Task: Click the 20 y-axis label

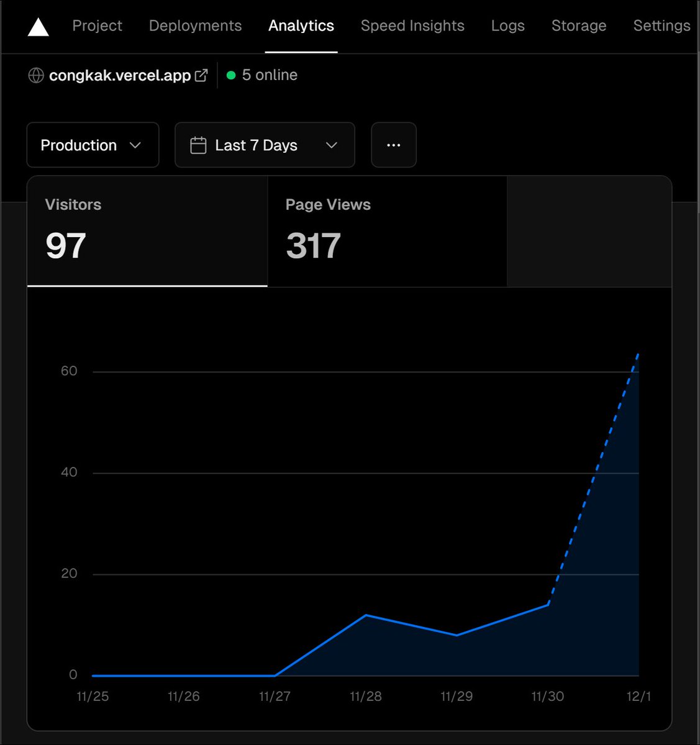Action: [x=69, y=574]
